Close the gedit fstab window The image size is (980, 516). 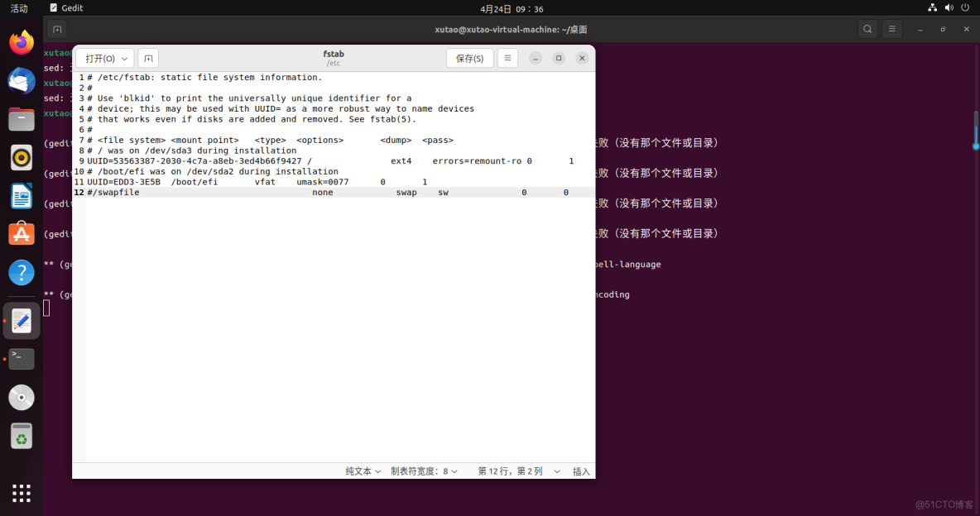[x=582, y=58]
